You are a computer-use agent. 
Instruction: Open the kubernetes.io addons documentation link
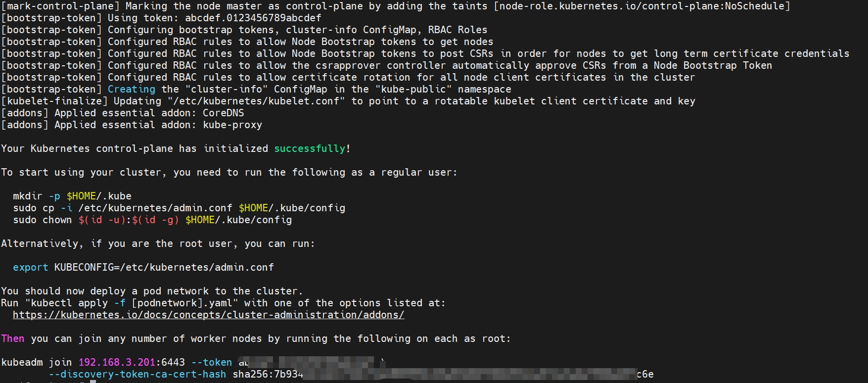click(x=208, y=315)
